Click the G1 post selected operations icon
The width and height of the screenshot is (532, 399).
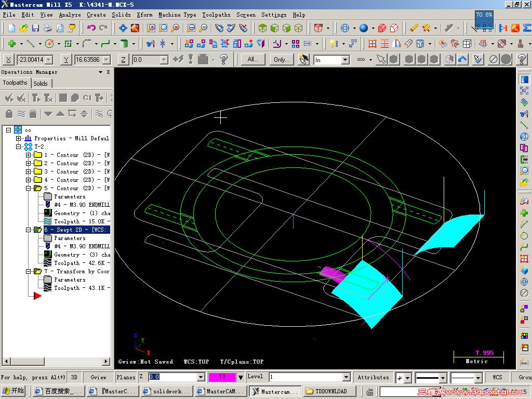87,98
